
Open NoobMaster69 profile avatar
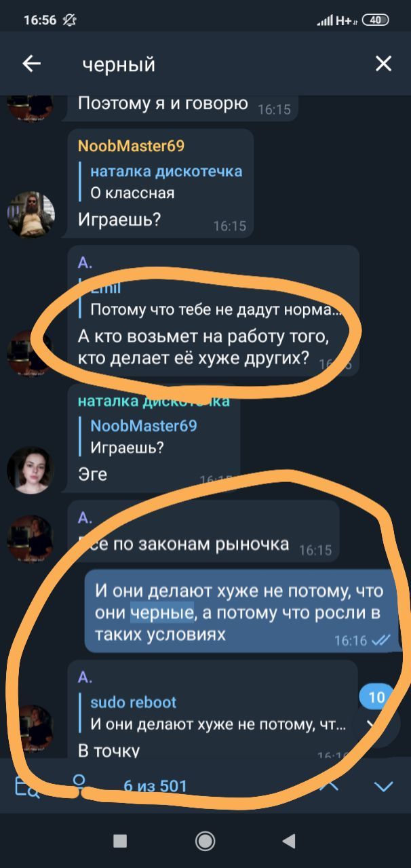(x=30, y=214)
